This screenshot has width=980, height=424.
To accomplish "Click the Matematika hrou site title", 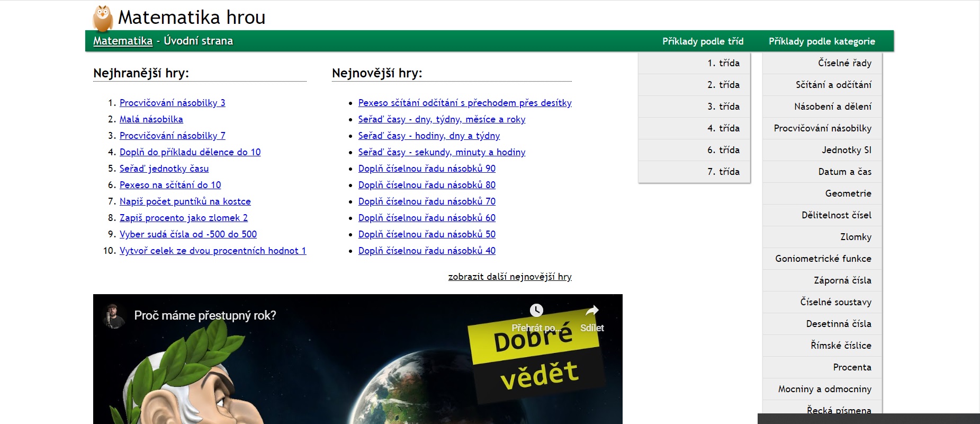I will [x=192, y=17].
